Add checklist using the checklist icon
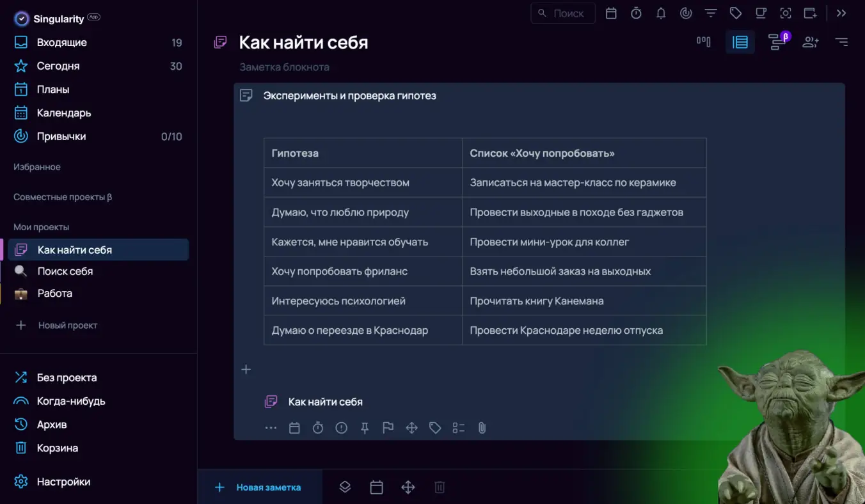Viewport: 865px width, 504px height. pos(458,428)
